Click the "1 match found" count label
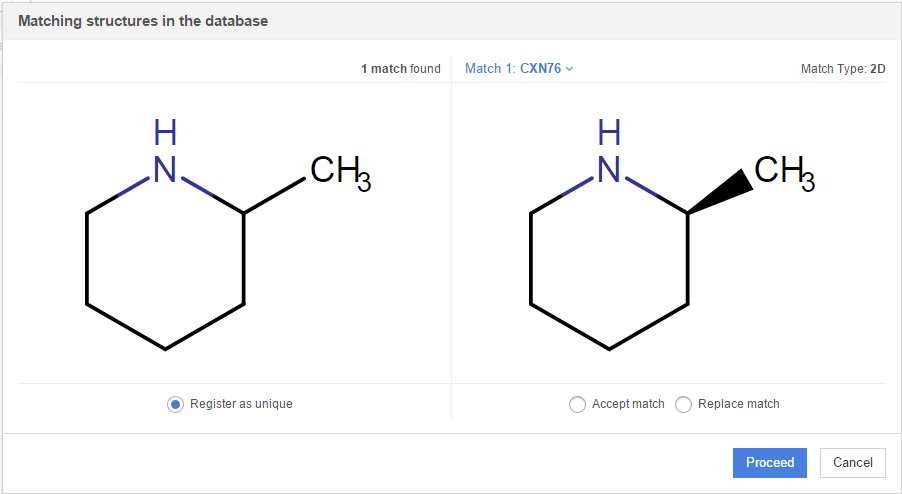 (400, 69)
